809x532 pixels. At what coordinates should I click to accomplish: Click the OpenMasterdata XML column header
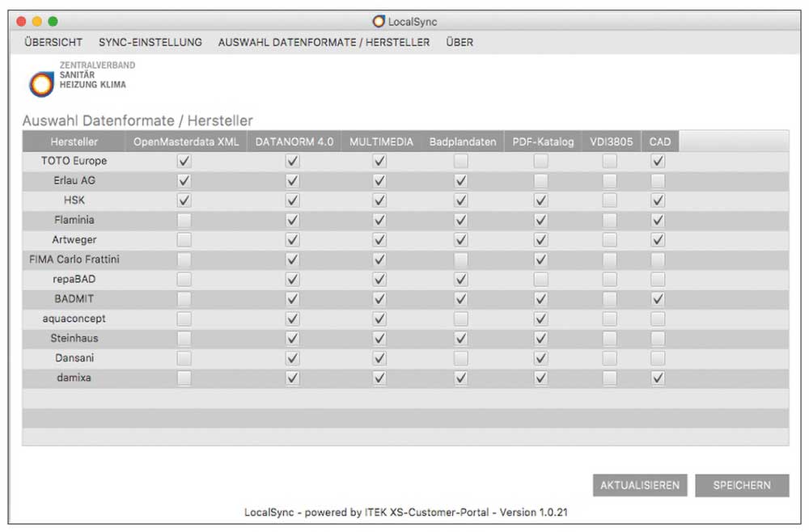186,141
